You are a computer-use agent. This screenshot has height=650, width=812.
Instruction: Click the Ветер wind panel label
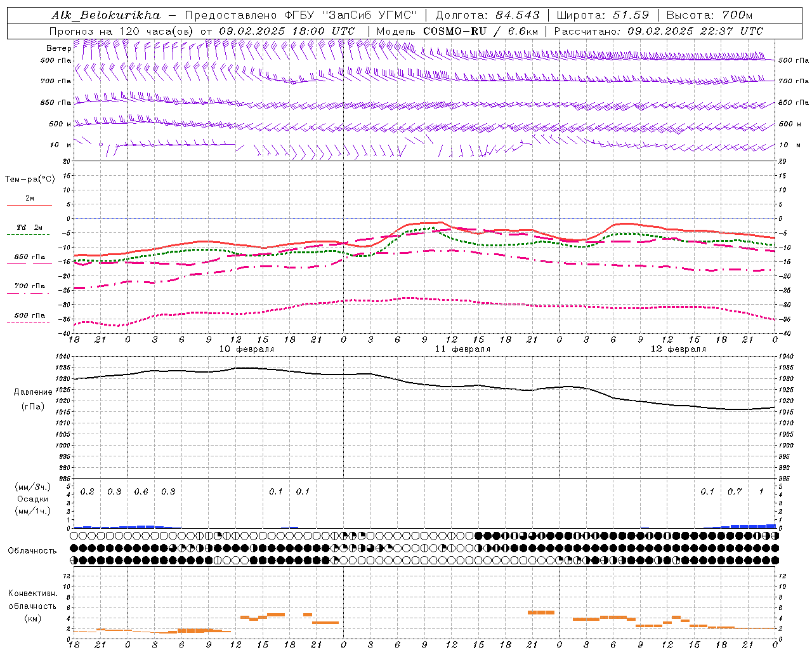coord(58,48)
